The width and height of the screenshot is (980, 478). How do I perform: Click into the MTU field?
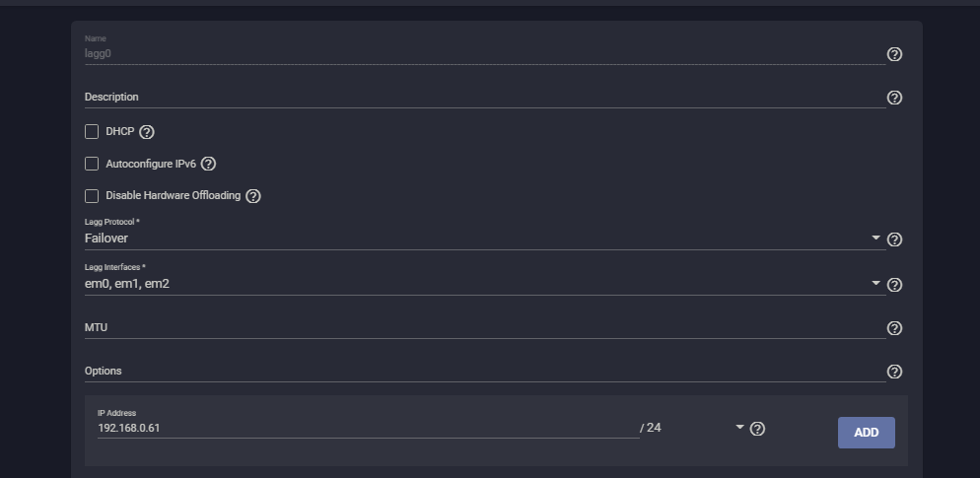click(x=485, y=327)
